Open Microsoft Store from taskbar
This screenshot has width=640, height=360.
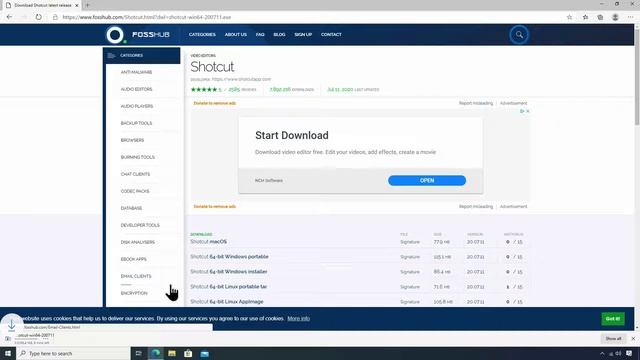click(188, 353)
